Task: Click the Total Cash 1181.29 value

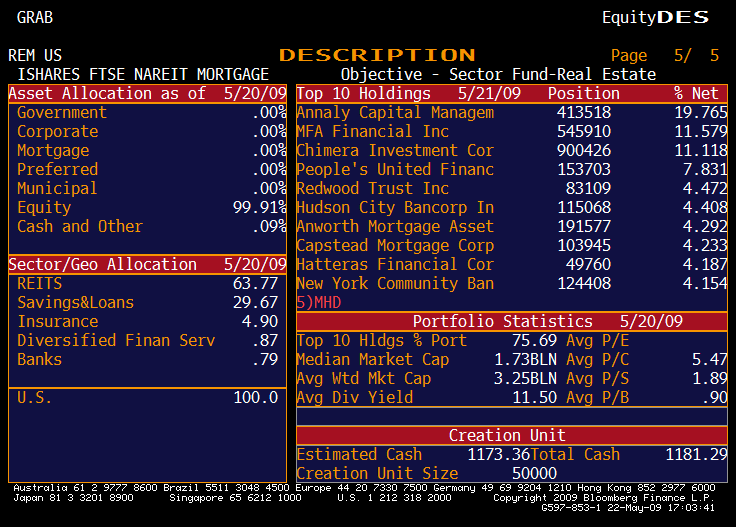Action: point(697,454)
